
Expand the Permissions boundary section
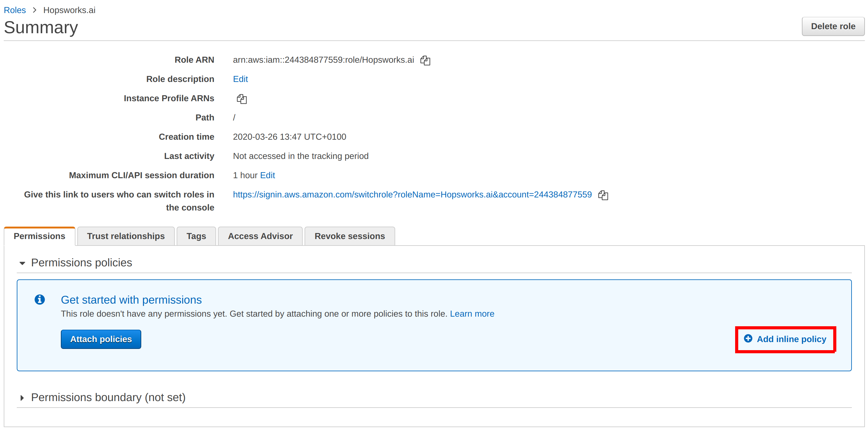pos(23,398)
